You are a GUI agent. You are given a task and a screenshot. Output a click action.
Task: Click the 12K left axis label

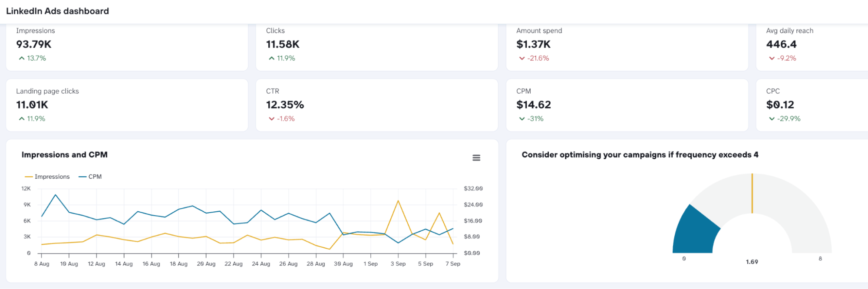[x=26, y=189]
